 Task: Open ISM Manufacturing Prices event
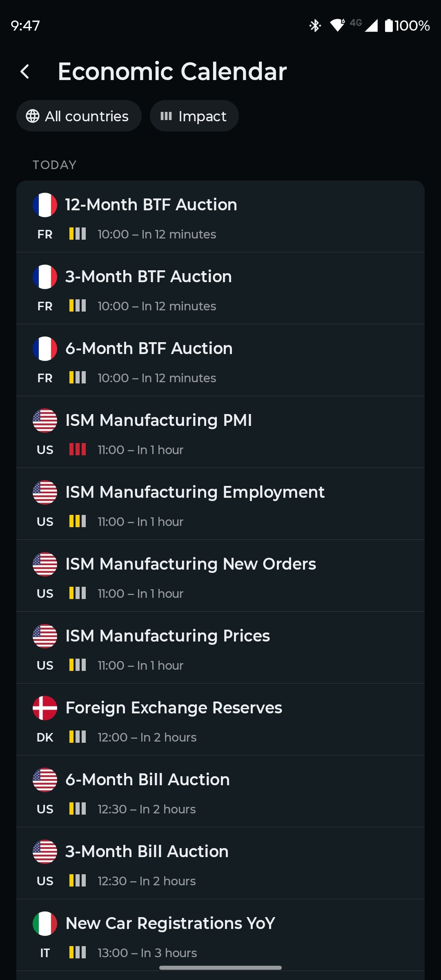tap(220, 648)
